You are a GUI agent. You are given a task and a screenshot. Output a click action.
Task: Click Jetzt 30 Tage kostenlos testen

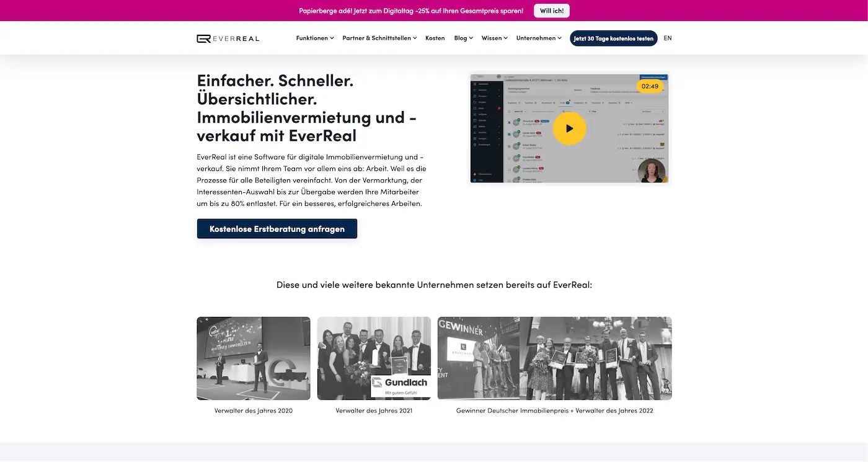coord(613,38)
